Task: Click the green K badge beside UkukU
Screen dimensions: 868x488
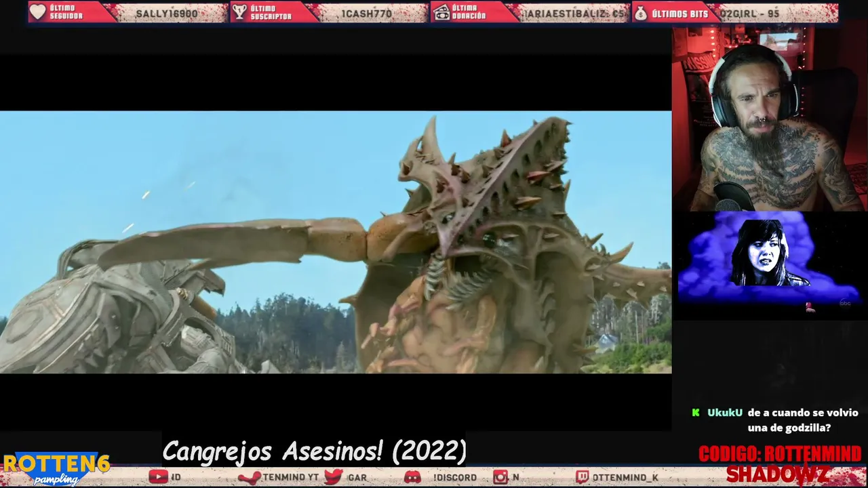Action: [x=696, y=413]
